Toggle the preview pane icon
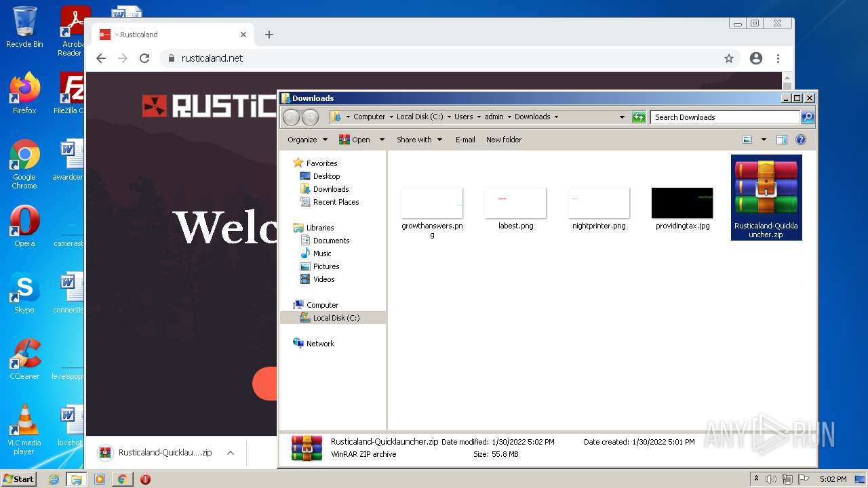Viewport: 868px width, 488px height. [x=782, y=140]
